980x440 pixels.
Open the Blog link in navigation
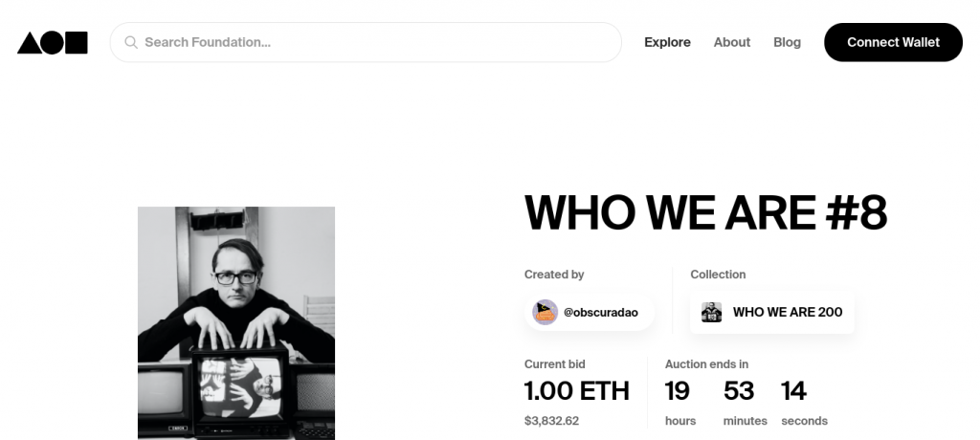coord(787,42)
